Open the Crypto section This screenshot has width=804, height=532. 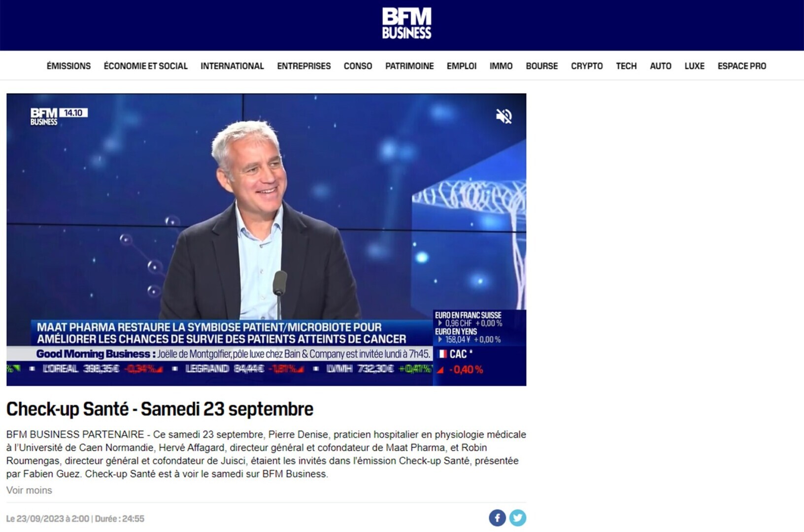tap(587, 66)
